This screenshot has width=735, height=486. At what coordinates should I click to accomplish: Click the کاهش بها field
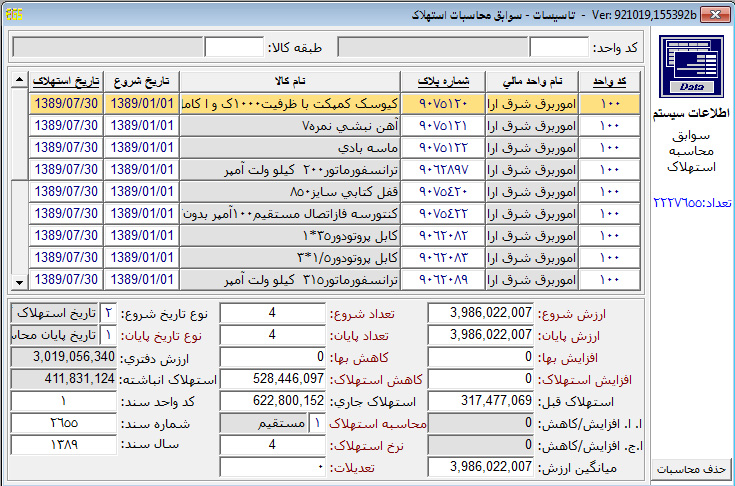pyautogui.click(x=272, y=357)
